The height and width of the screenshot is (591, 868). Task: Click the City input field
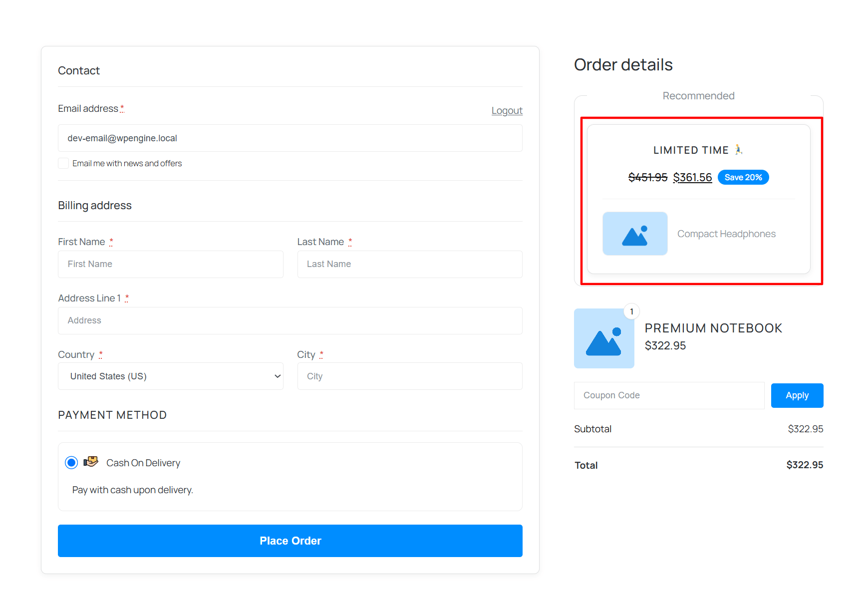tap(410, 376)
